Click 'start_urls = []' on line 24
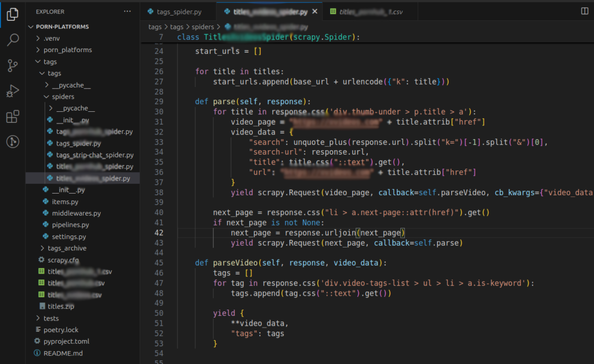The width and height of the screenshot is (594, 364). click(228, 51)
